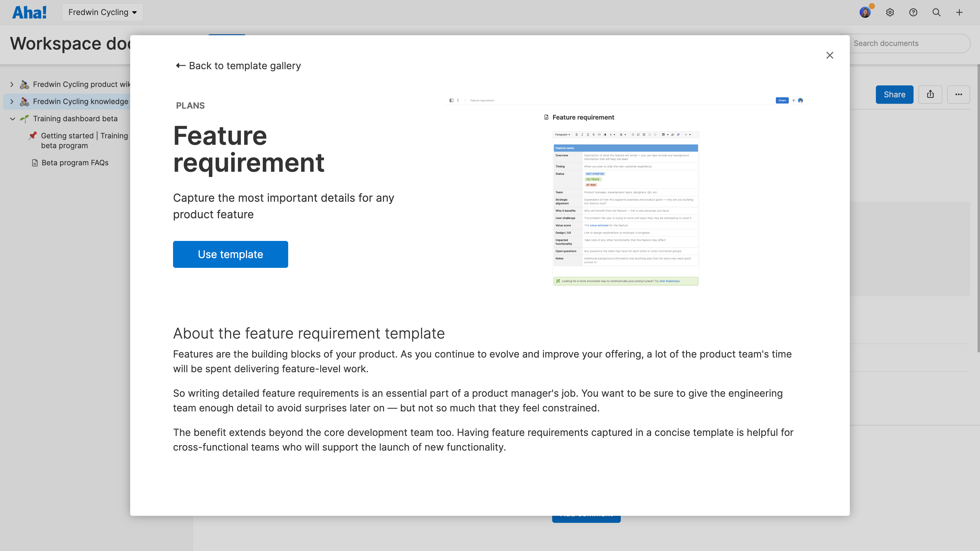Viewport: 980px width, 551px height.
Task: Click the pinned icon next to Getting started
Action: [33, 136]
